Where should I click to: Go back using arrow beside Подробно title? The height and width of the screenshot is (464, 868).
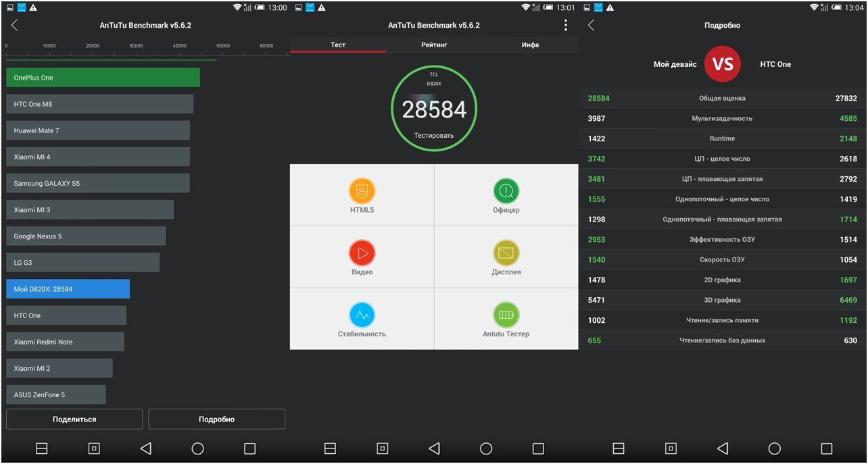[x=592, y=25]
